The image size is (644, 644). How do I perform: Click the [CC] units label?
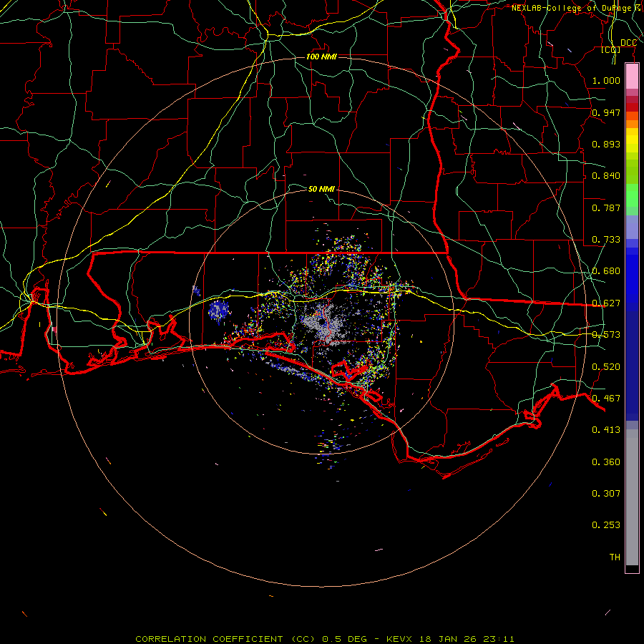coord(611,50)
